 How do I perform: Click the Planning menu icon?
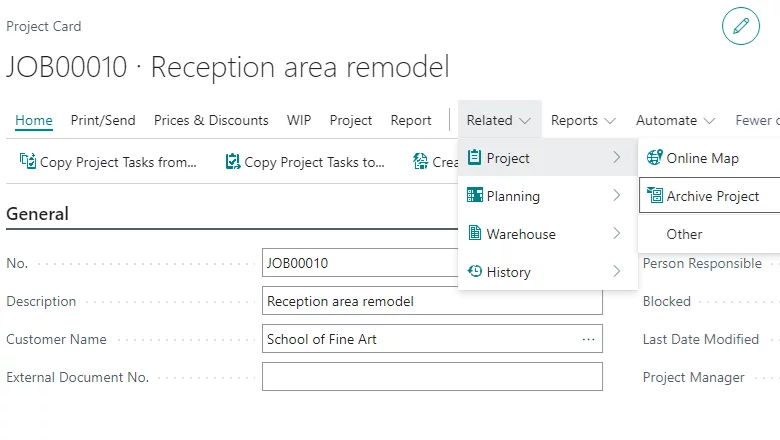pos(475,196)
